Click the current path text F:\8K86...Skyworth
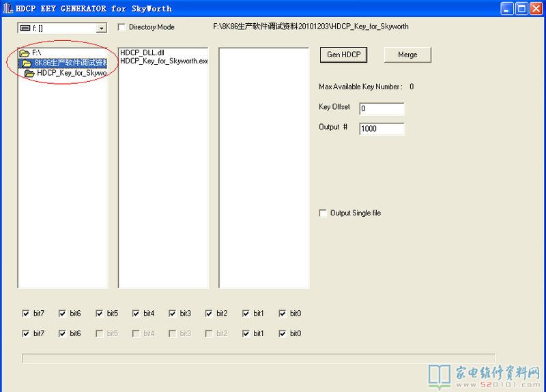The width and height of the screenshot is (546, 392). pyautogui.click(x=311, y=27)
